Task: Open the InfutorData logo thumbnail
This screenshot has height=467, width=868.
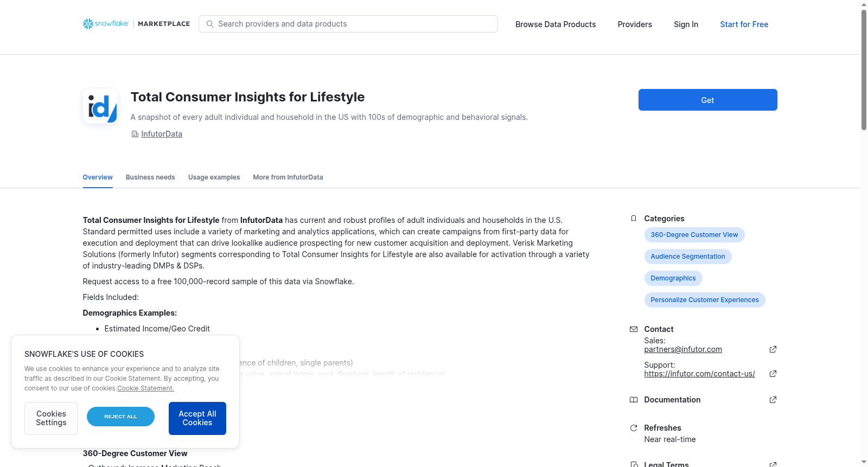Action: coord(100,106)
